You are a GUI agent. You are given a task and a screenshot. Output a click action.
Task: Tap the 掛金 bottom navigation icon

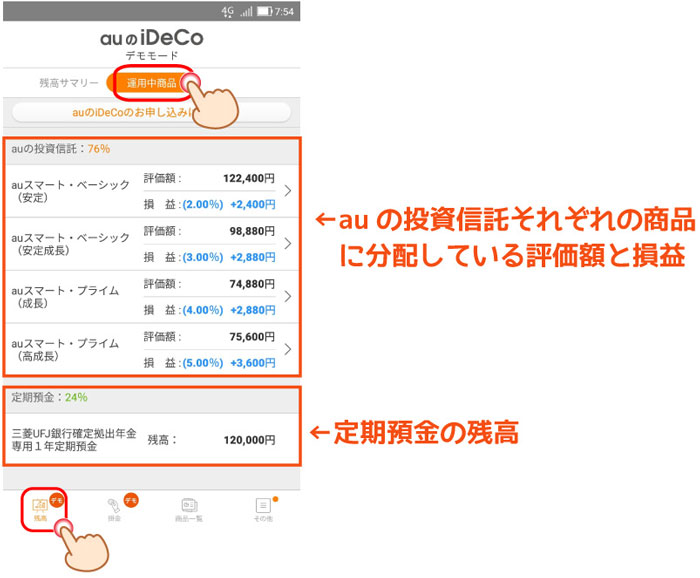point(114,510)
